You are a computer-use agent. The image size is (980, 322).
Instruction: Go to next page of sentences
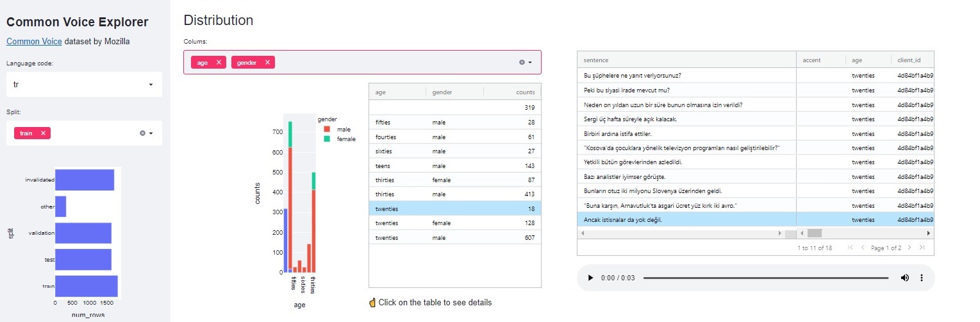click(x=909, y=248)
